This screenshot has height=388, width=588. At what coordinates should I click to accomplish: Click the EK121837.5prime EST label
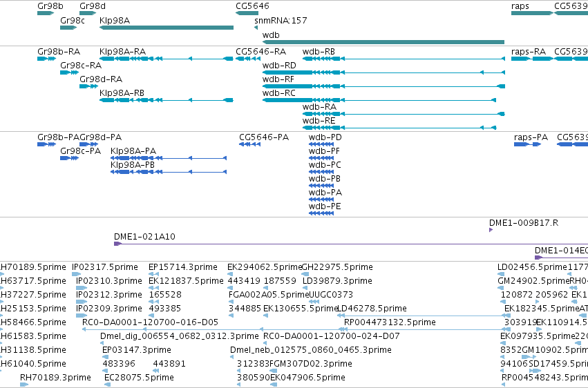[186, 281]
